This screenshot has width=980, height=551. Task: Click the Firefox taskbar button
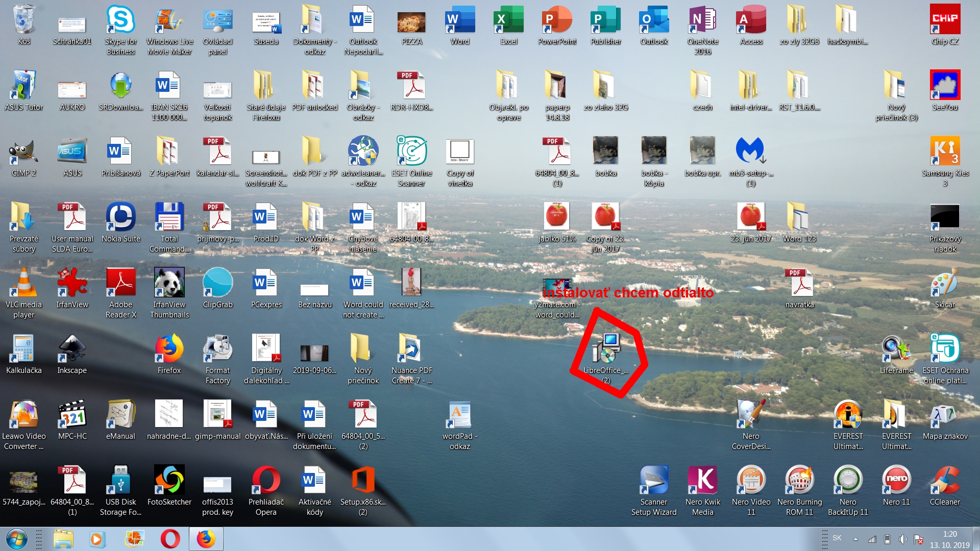coord(206,539)
